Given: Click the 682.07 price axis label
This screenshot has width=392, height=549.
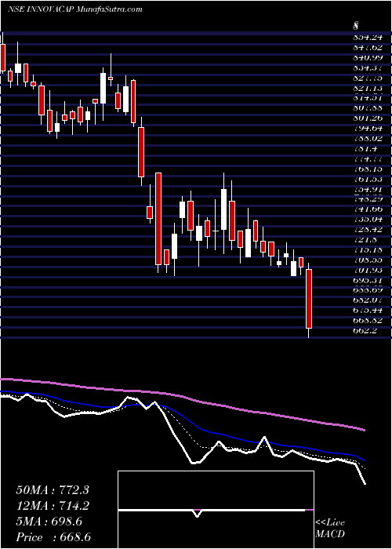Looking at the screenshot, I should point(368,301).
